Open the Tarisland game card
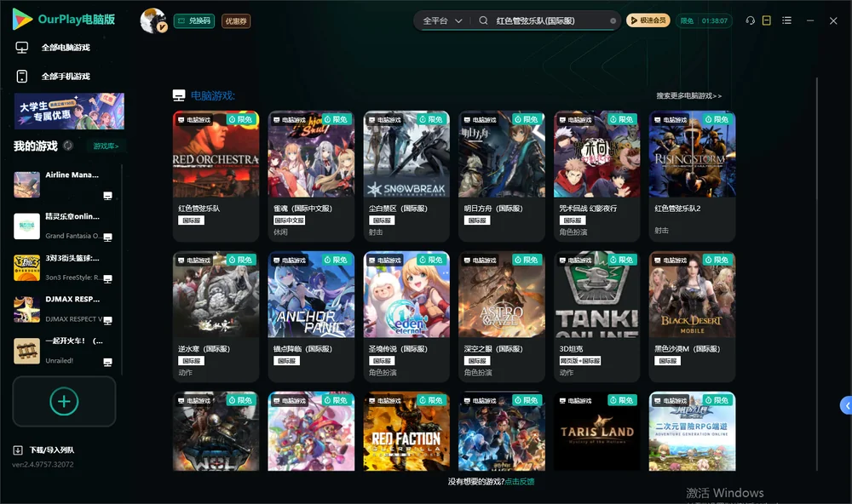Image resolution: width=852 pixels, height=504 pixels. pos(597,432)
